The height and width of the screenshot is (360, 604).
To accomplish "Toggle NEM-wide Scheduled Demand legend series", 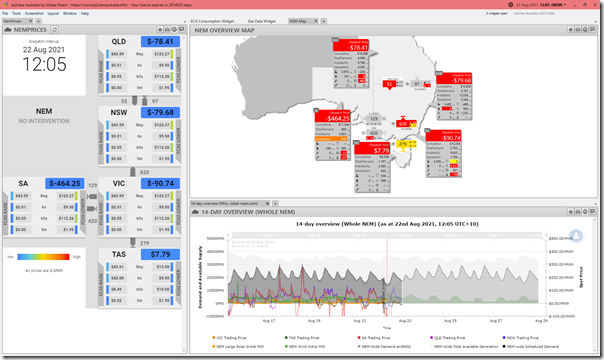I will pyautogui.click(x=530, y=347).
